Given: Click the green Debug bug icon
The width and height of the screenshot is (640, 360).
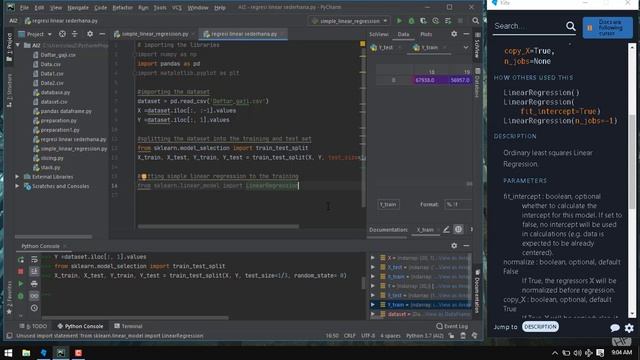Looking at the screenshot, I should tap(411, 20).
